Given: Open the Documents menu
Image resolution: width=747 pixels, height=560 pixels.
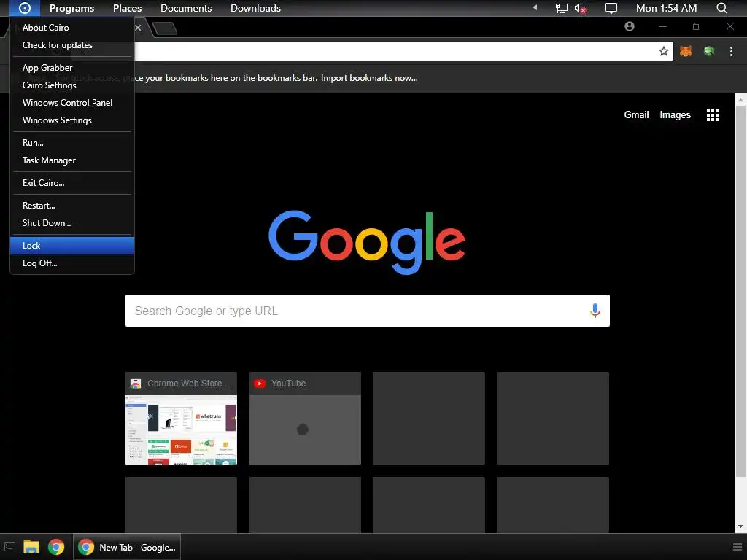Looking at the screenshot, I should click(186, 8).
